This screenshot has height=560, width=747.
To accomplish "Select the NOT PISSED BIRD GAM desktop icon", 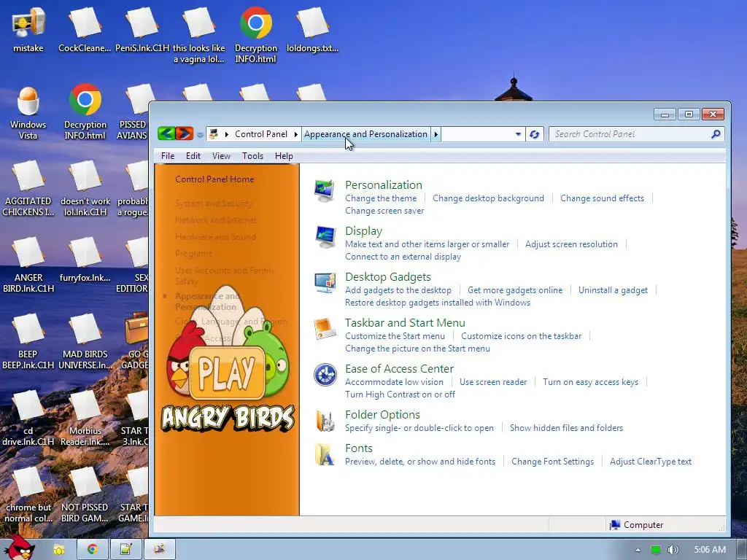I will click(85, 495).
